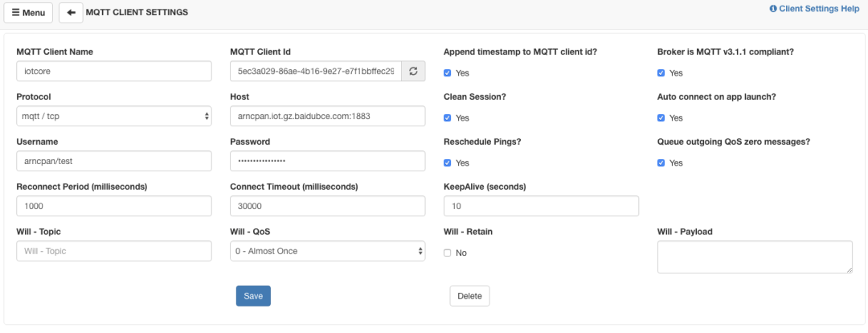Enable the Will - Retain checkbox

click(x=448, y=253)
